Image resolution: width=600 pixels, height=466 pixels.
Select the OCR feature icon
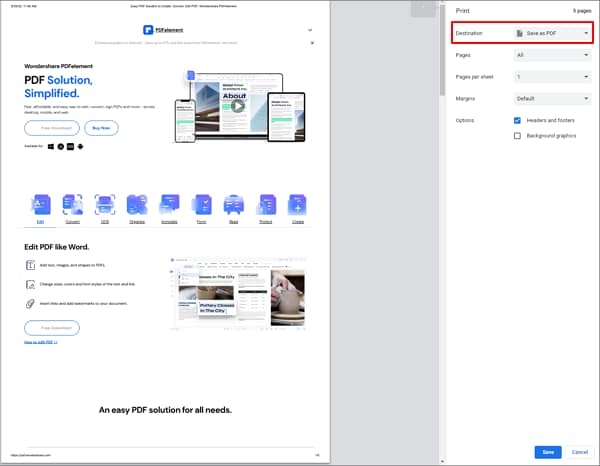click(105, 205)
